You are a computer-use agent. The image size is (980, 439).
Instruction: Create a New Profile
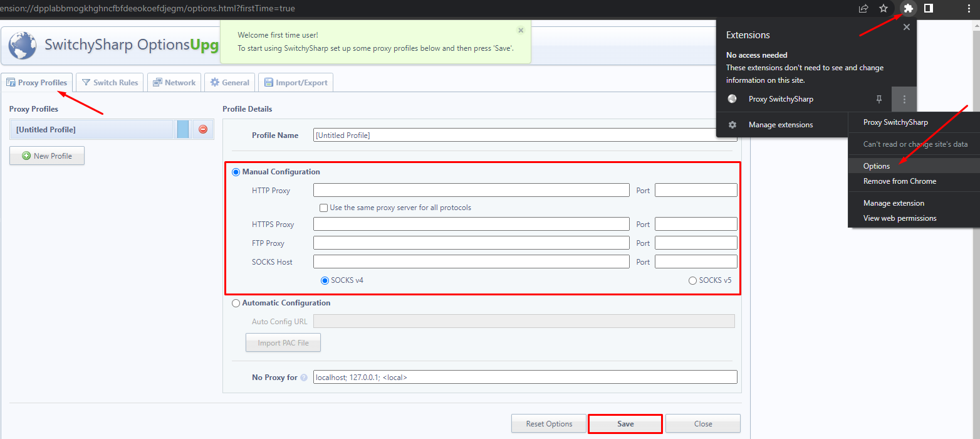(47, 156)
